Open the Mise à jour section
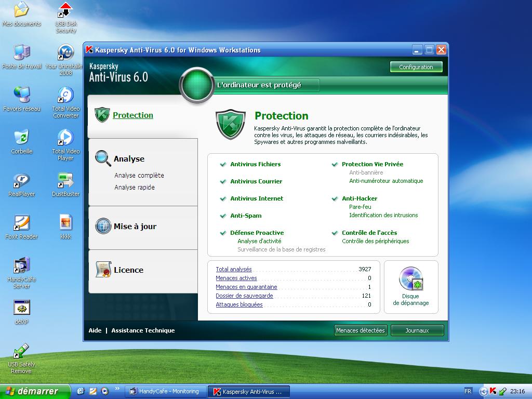Viewport: 532px width, 399px height. (135, 227)
